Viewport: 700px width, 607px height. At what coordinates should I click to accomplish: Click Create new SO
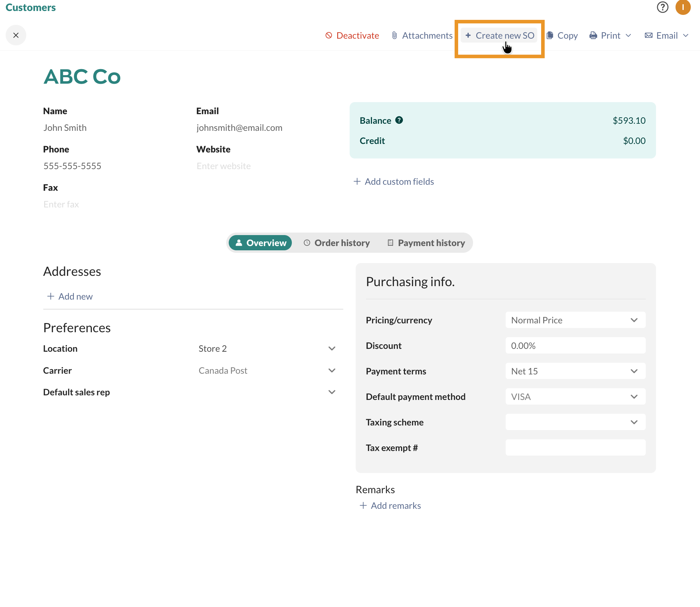point(499,35)
